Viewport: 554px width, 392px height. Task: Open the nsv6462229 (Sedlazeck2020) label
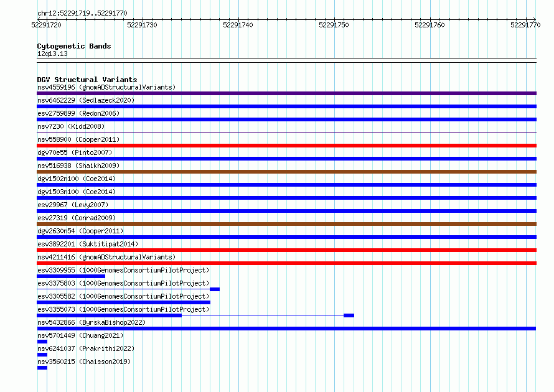86,100
